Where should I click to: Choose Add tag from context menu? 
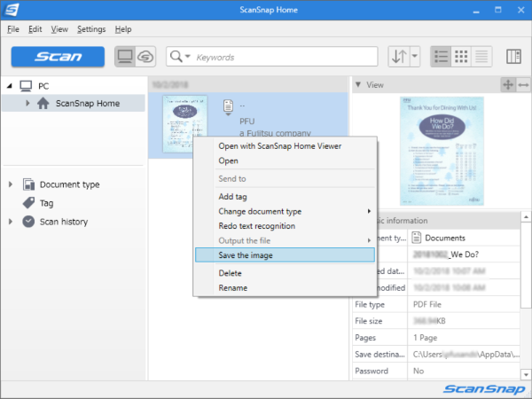point(232,197)
